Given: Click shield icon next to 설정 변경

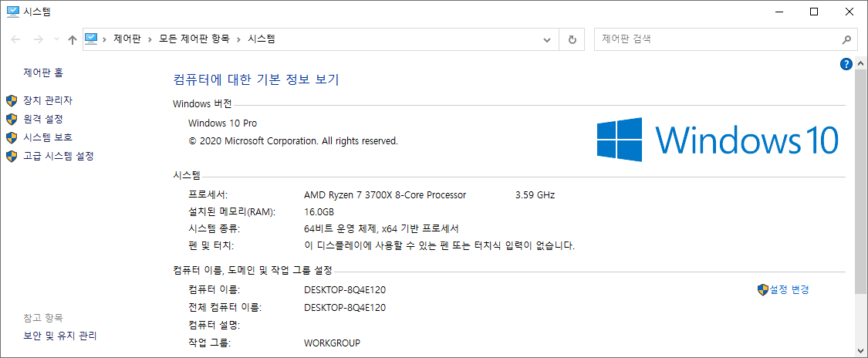Looking at the screenshot, I should coord(763,289).
